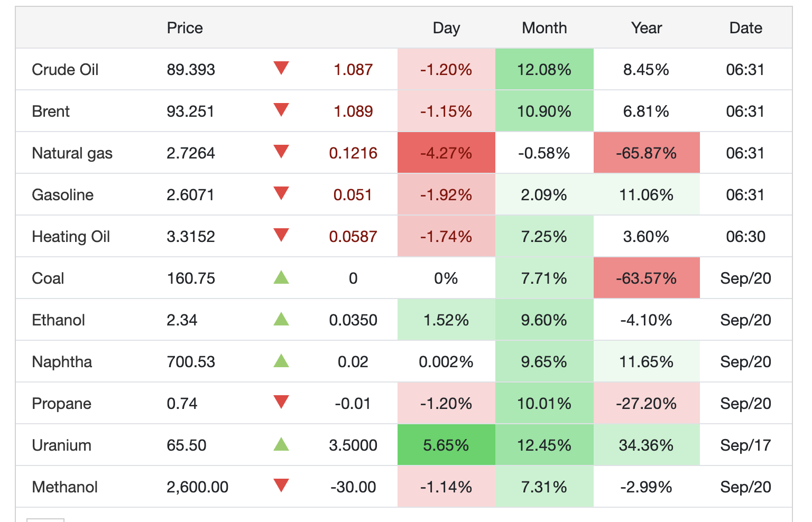
Task: Click the Heating Oil change value 0.0587
Action: point(353,236)
